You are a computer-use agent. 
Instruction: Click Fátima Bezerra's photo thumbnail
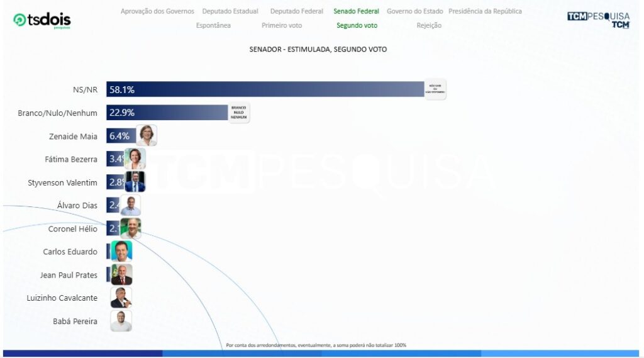tap(135, 159)
